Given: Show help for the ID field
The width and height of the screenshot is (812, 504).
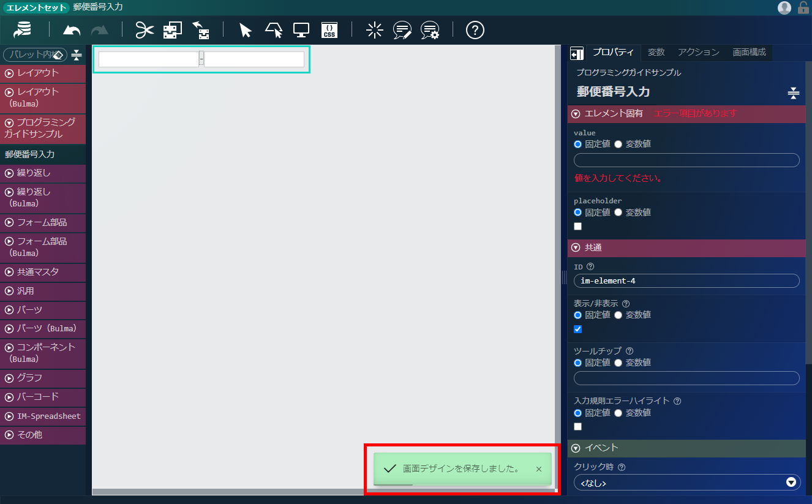Looking at the screenshot, I should pos(590,267).
